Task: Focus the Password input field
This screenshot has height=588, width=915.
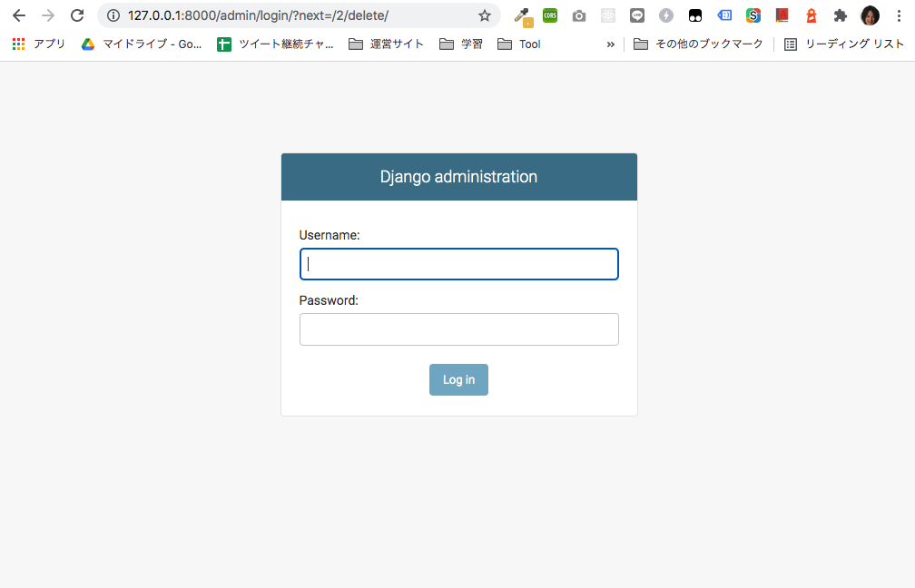Action: point(458,329)
